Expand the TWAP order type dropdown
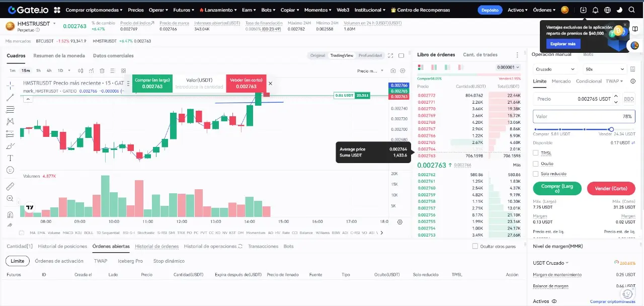The width and height of the screenshot is (644, 306). 614,81
